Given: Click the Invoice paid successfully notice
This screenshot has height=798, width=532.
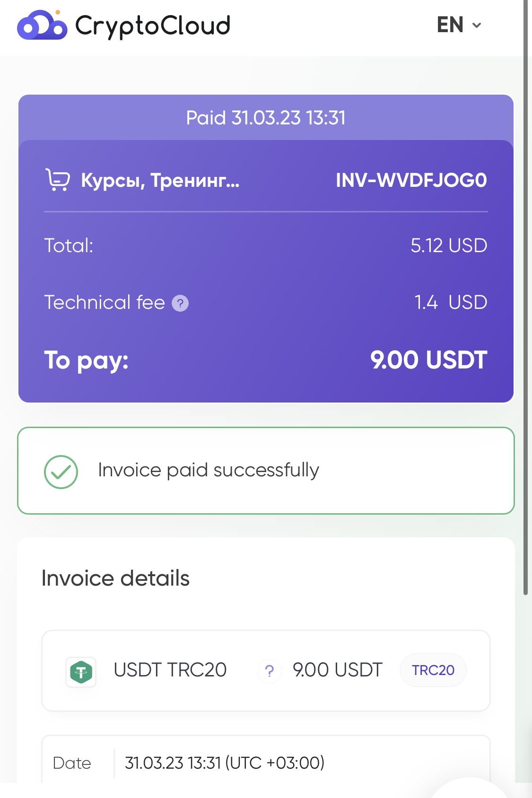Looking at the screenshot, I should [x=266, y=471].
